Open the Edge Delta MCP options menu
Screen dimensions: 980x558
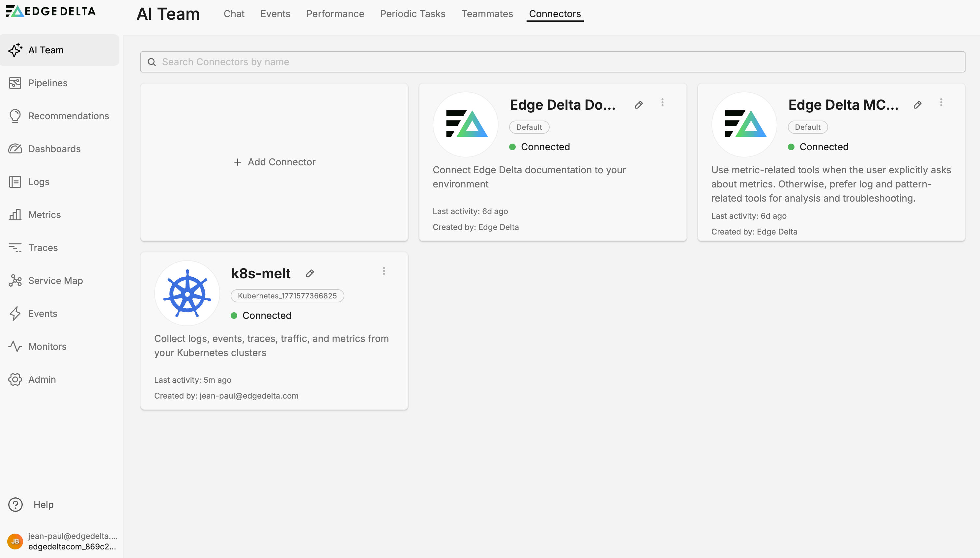(x=941, y=102)
